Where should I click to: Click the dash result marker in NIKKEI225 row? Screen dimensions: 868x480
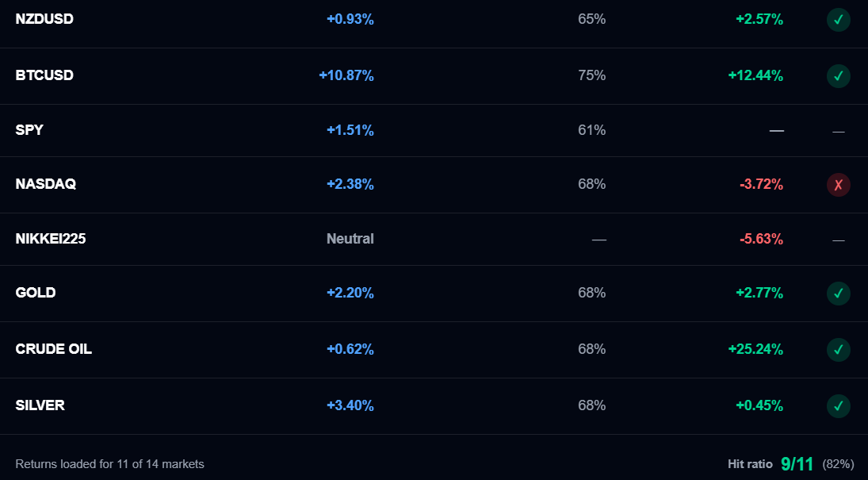point(838,240)
